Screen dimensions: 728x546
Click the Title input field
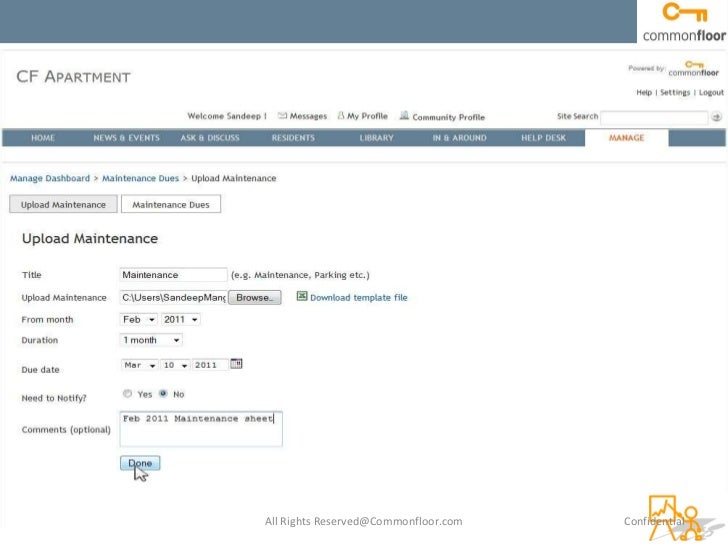173,275
